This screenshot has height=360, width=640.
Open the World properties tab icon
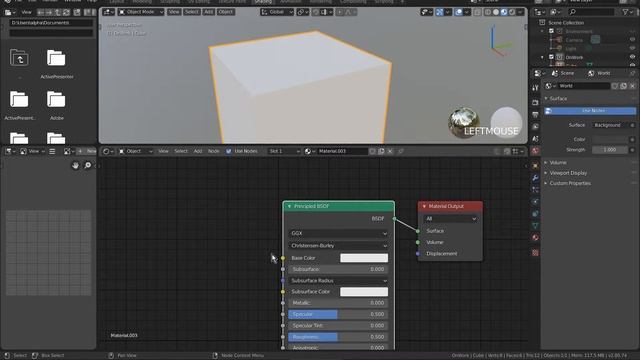(535, 151)
